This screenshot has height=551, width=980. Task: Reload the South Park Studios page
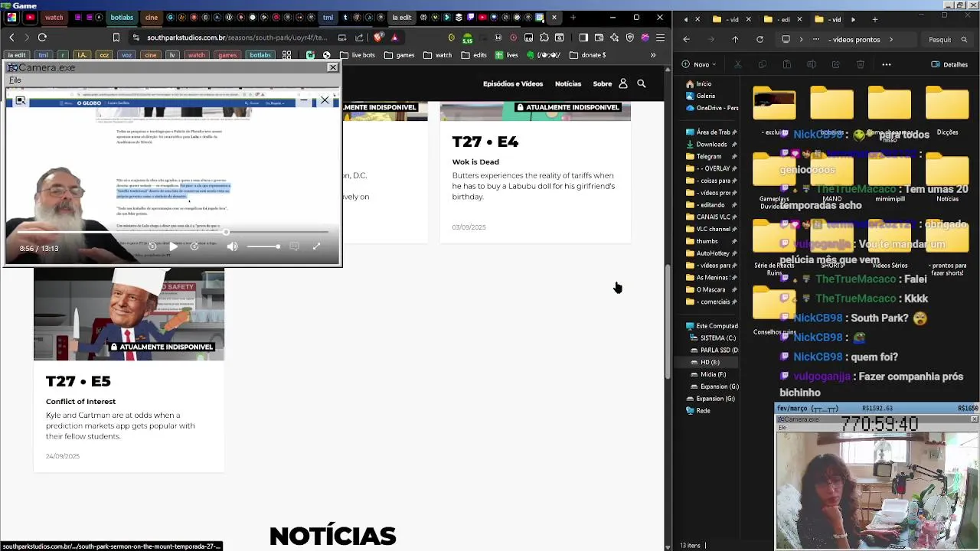point(42,37)
